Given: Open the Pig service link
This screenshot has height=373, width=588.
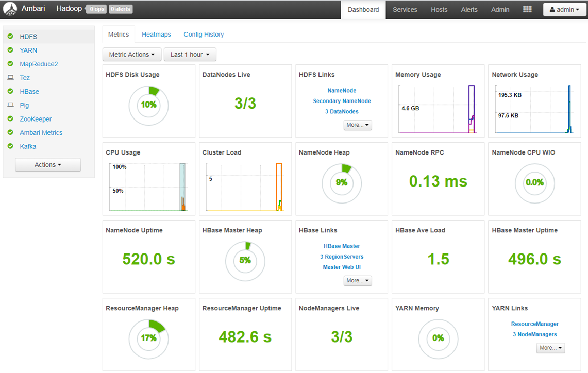Looking at the screenshot, I should (x=24, y=105).
